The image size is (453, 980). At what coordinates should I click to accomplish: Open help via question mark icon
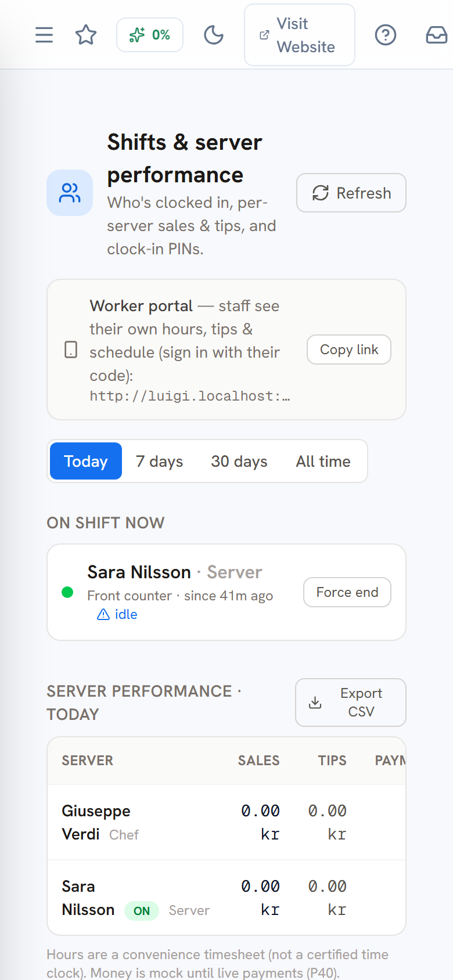(386, 35)
